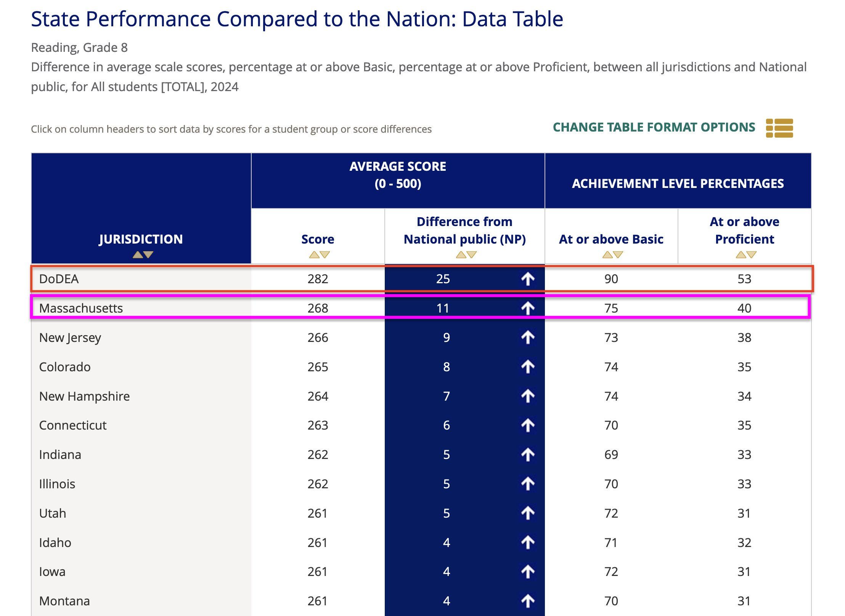The image size is (845, 616).
Task: Click the JURISDICTION column header
Action: coord(141,239)
